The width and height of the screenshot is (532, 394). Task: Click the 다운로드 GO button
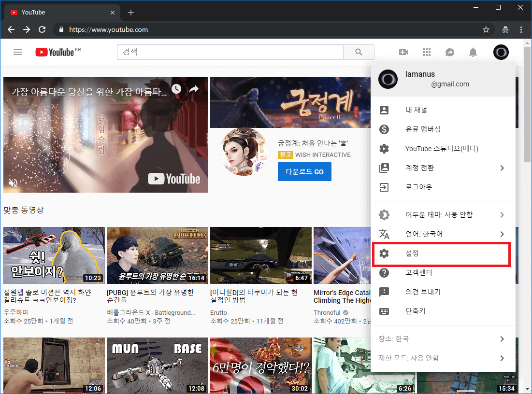[304, 171]
